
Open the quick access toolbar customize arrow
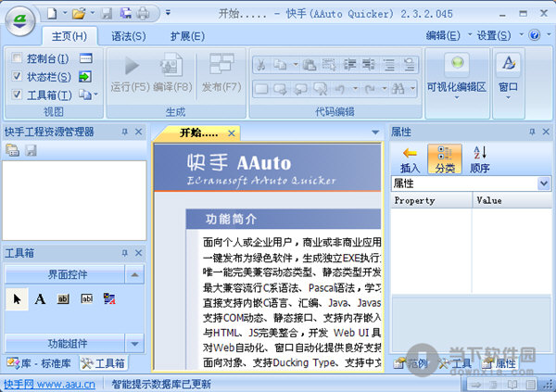[x=168, y=13]
